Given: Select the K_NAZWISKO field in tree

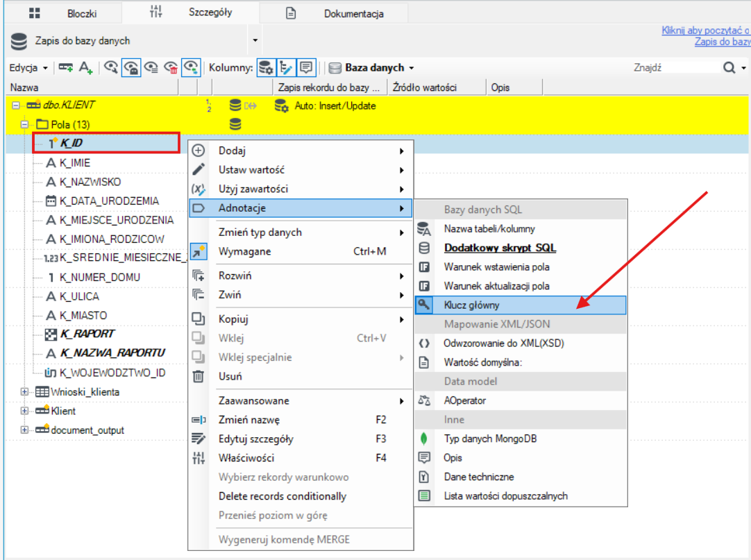Looking at the screenshot, I should (x=90, y=182).
